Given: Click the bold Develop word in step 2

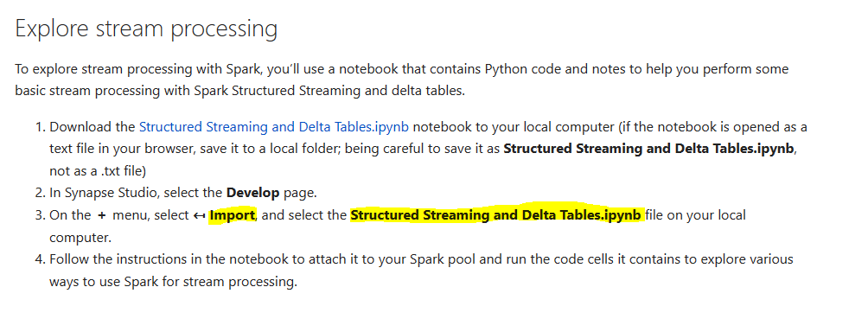Looking at the screenshot, I should pos(253,193).
